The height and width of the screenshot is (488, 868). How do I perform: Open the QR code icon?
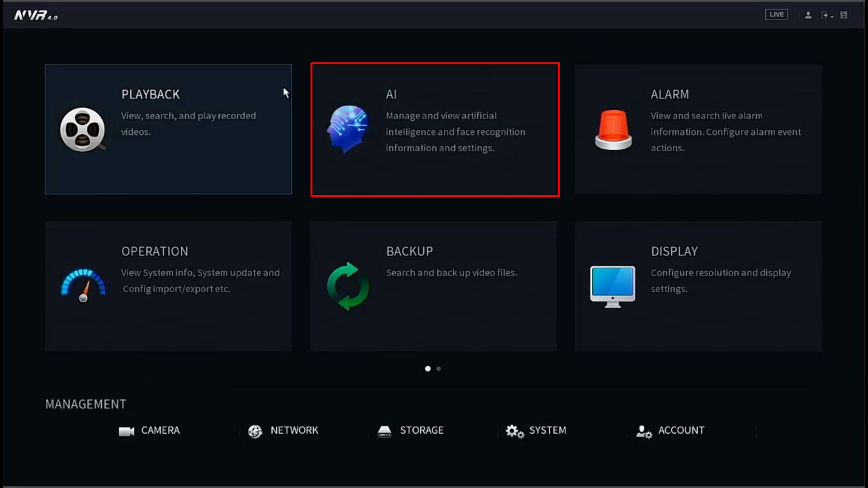coord(844,15)
